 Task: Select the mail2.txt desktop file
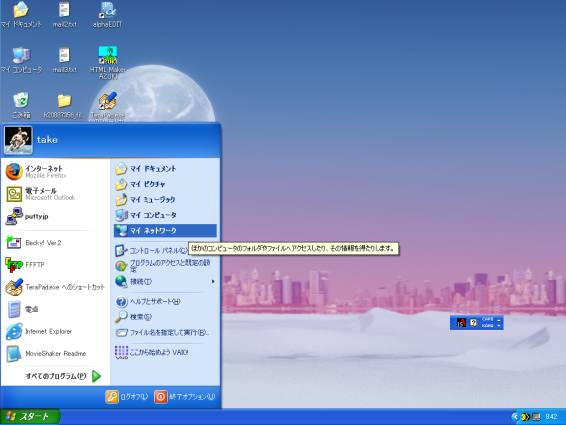point(64,14)
